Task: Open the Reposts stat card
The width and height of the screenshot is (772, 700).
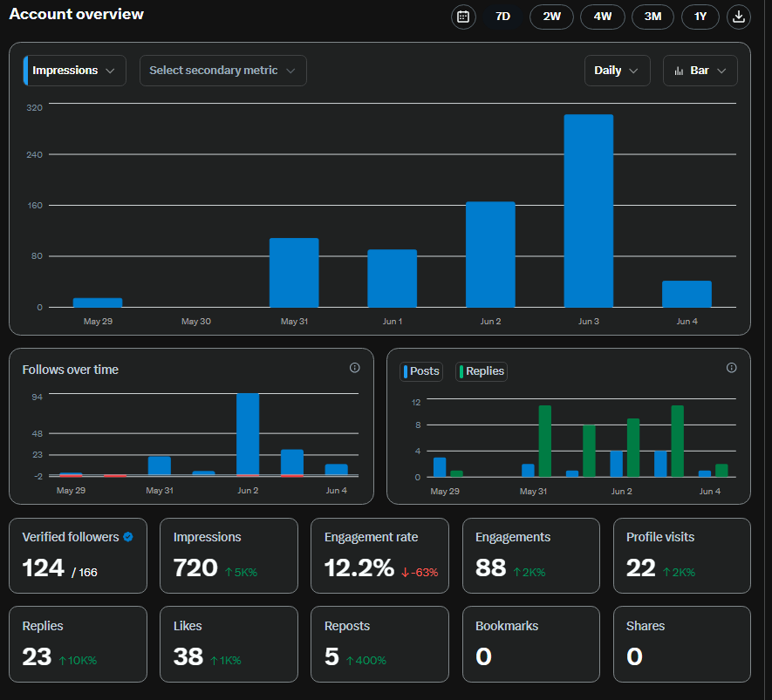Action: pos(379,644)
